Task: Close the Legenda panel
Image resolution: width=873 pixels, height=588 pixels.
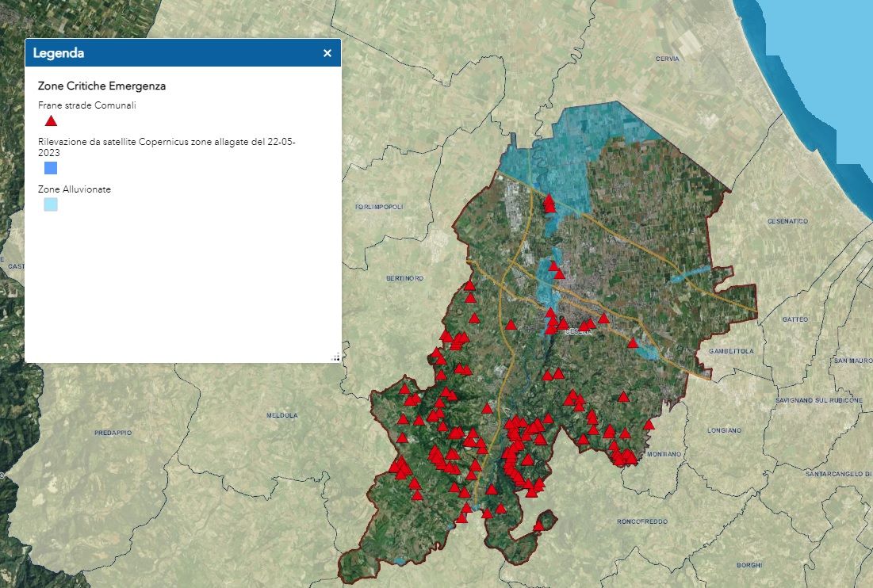Action: 327,53
